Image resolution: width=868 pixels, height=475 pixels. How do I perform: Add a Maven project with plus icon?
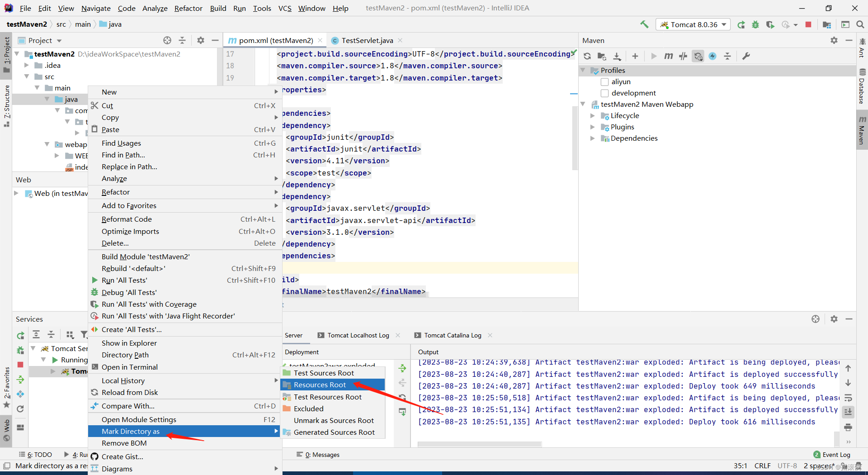click(635, 56)
